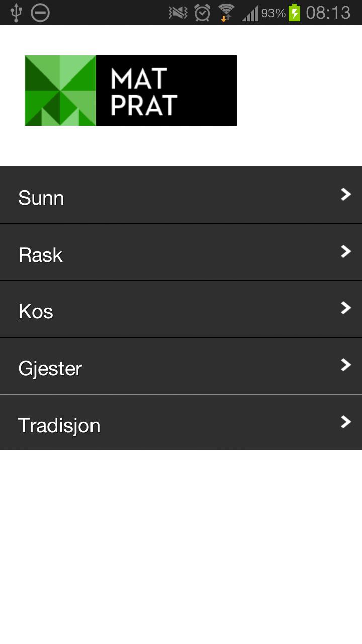Image resolution: width=362 pixels, height=644 pixels.
Task: Expand the Kos row chevron arrow
Action: click(345, 308)
